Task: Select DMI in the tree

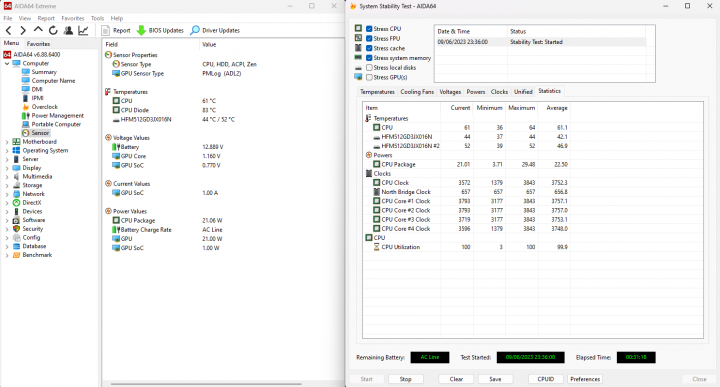Action: click(37, 90)
